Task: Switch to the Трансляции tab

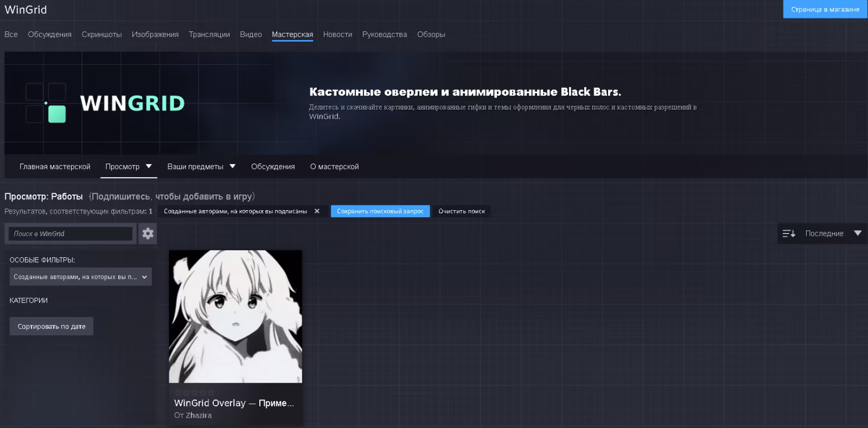Action: pos(209,34)
